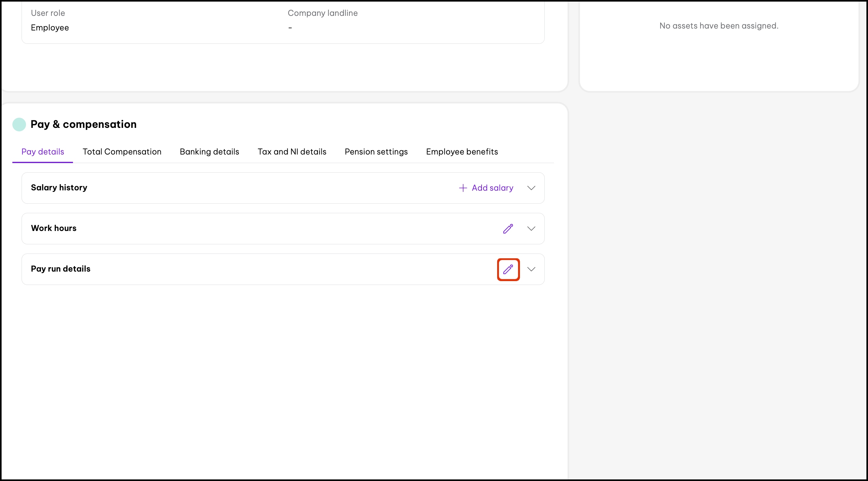Open the Pay details tab

[43, 152]
